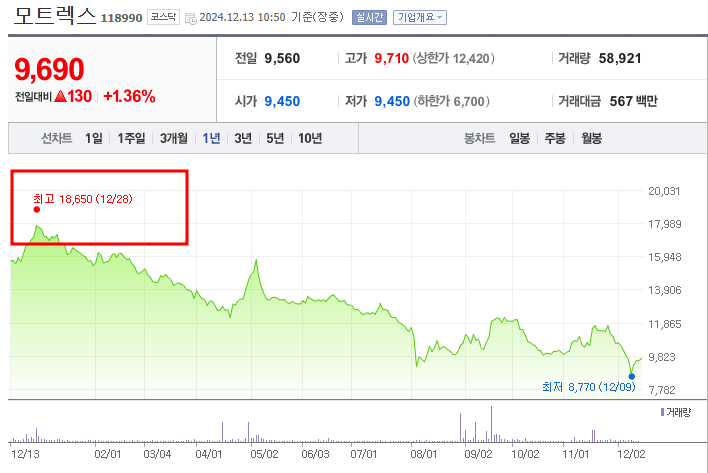Click the 2024.12.13 10:50 timestamp
The height and width of the screenshot is (473, 708).
242,17
